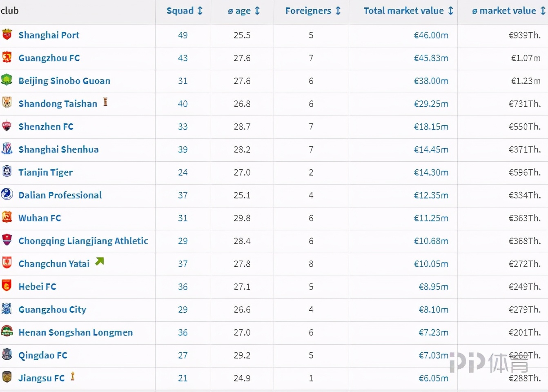Click the trophy icon beside Shandong Taishan
Screen dimensions: 548x392
pos(105,102)
